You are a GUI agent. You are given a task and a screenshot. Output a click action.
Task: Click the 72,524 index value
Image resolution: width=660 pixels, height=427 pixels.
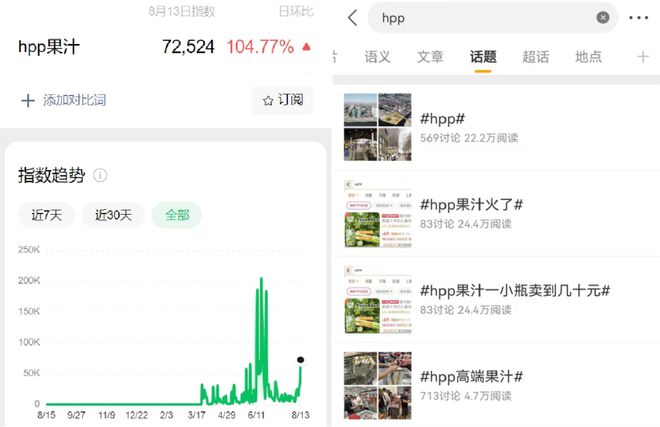coord(188,47)
